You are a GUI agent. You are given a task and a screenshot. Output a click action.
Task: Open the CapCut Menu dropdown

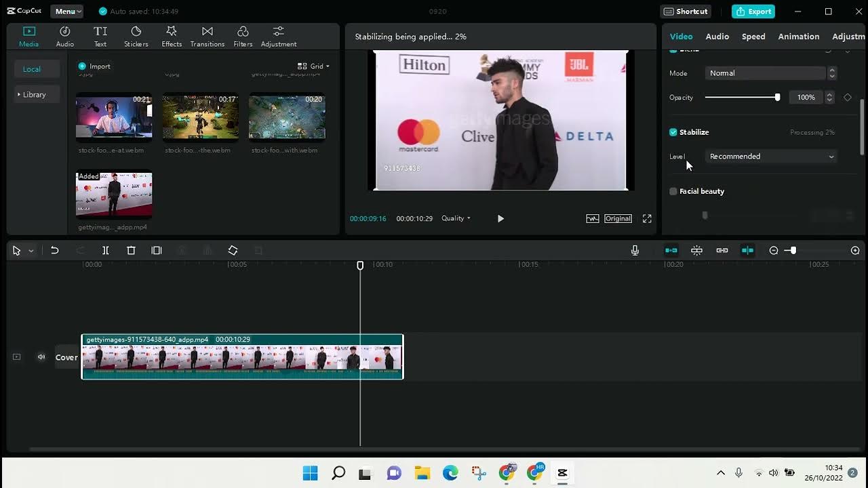coord(66,12)
